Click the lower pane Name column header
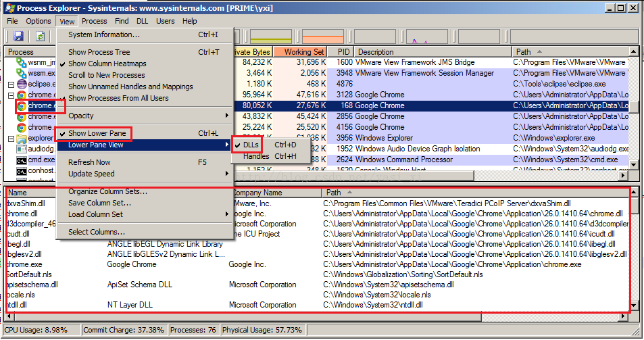The image size is (644, 340). coord(31,193)
